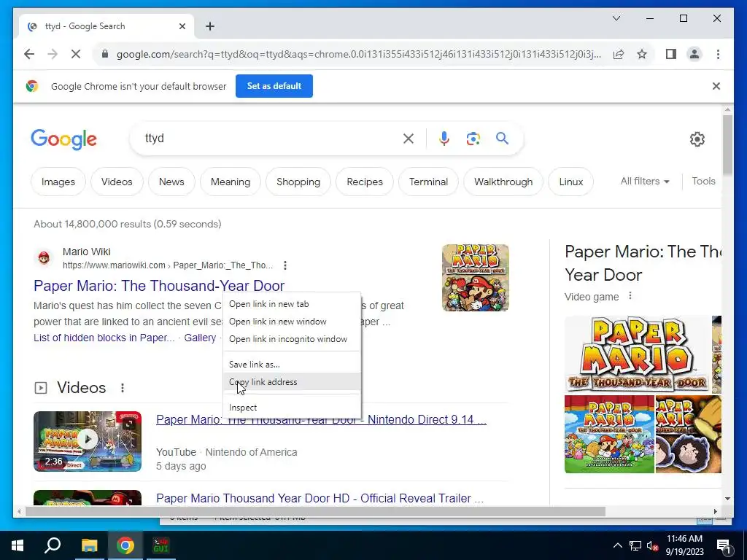Click the share page icon
Viewport: 747px width, 560px height.
619,54
